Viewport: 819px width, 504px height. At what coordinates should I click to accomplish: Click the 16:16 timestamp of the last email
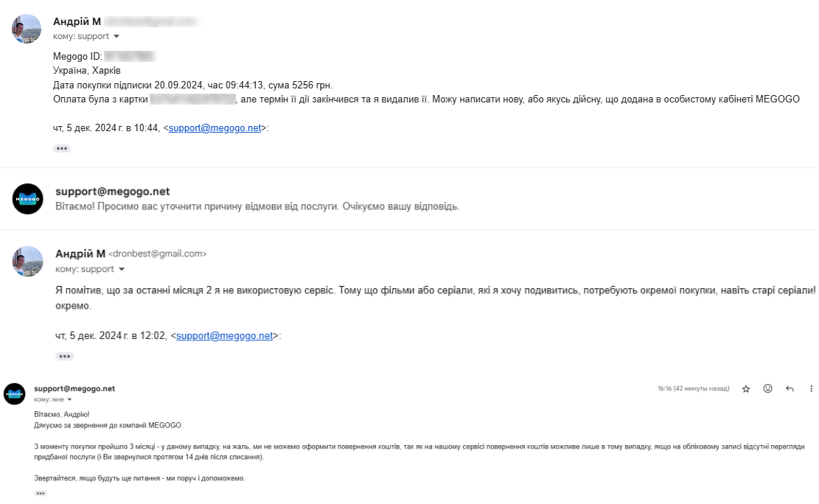click(693, 388)
